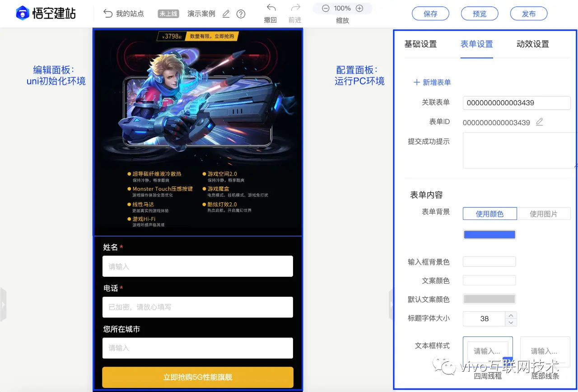Open the 输入框背景色 color swatch
The height and width of the screenshot is (392, 578).
click(x=489, y=261)
